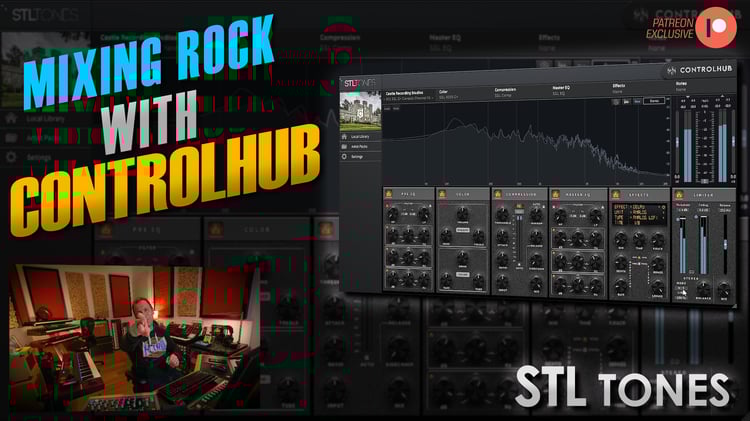Select Local Library in the sidebar

click(360, 137)
